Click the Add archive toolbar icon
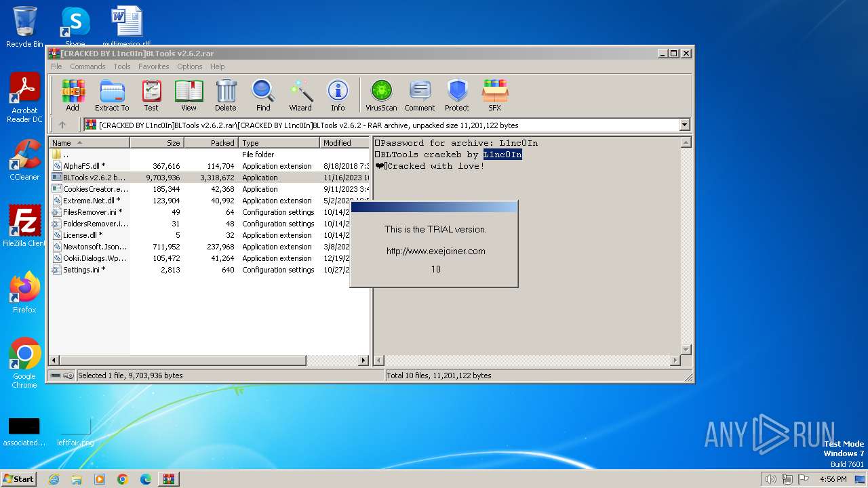Image resolution: width=868 pixels, height=488 pixels. click(73, 95)
